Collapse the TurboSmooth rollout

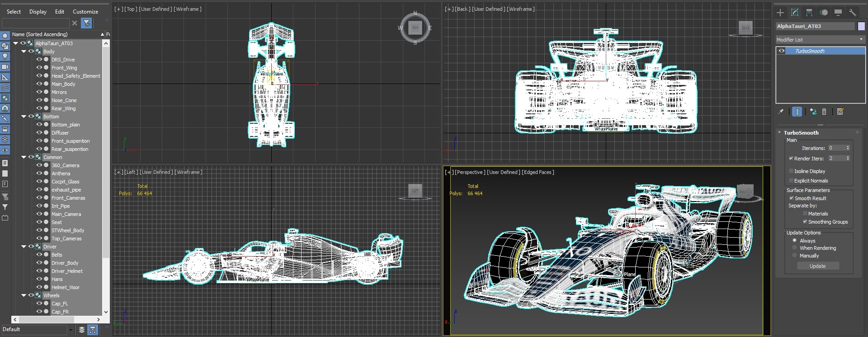[x=779, y=133]
